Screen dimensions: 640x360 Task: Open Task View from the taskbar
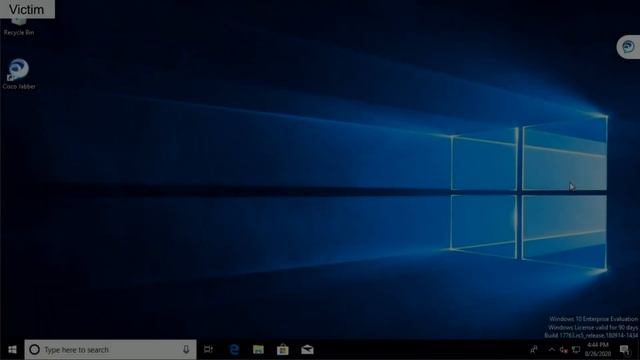coord(209,350)
